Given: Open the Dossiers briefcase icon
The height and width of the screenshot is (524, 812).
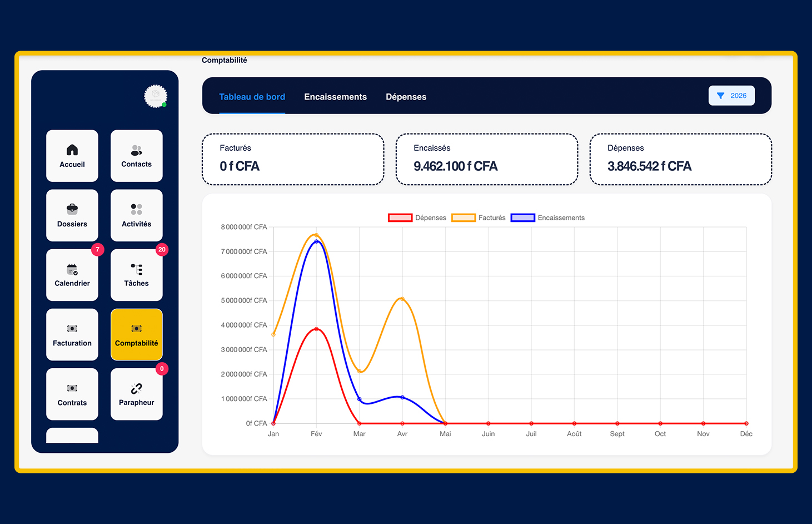Looking at the screenshot, I should pos(72,209).
